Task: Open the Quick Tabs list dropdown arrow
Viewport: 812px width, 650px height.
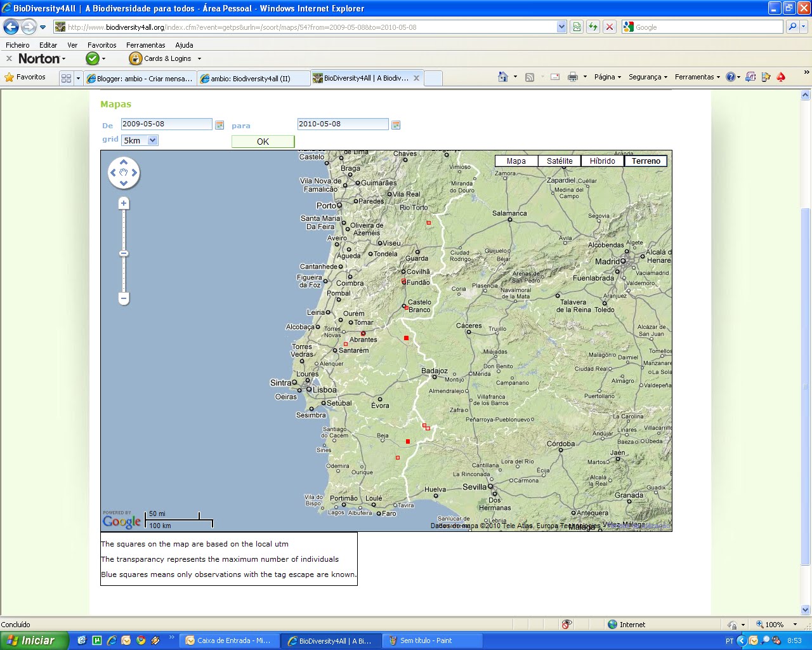Action: click(79, 78)
